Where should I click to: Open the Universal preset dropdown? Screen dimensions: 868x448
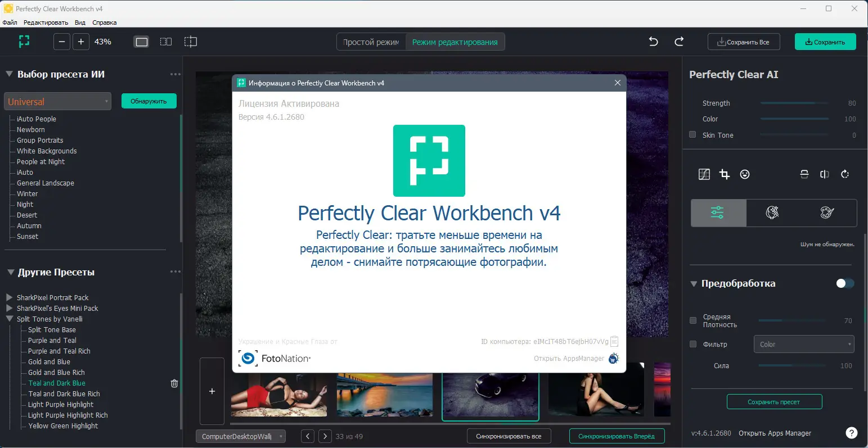coord(57,101)
